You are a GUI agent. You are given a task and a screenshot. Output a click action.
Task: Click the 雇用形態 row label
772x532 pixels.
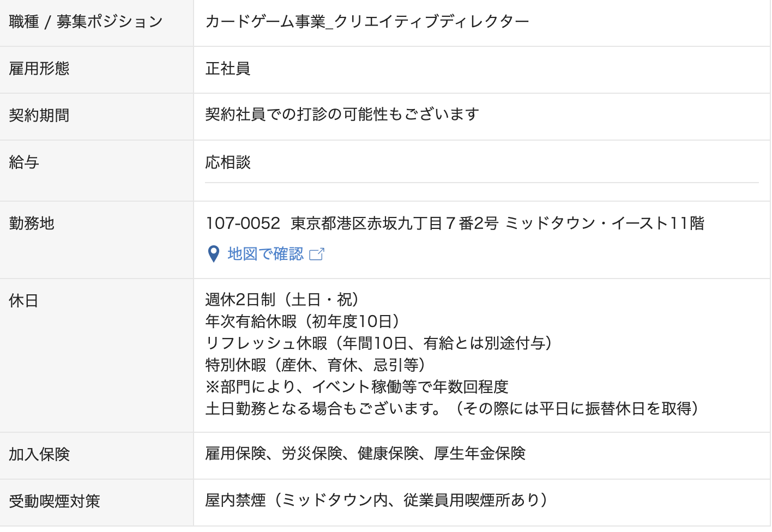pos(39,69)
